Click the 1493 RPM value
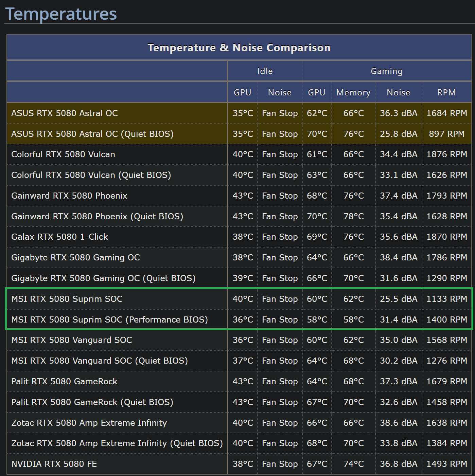The width and height of the screenshot is (475, 476). [x=446, y=464]
